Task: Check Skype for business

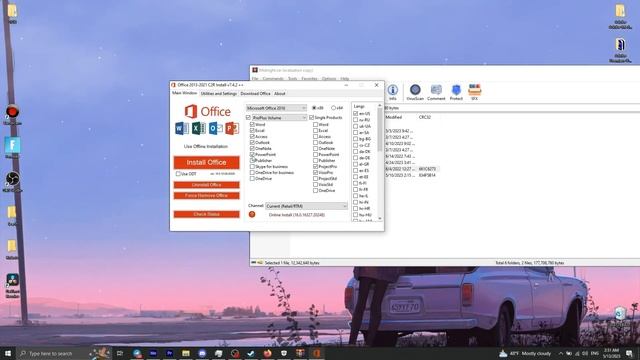Action: pos(252,167)
